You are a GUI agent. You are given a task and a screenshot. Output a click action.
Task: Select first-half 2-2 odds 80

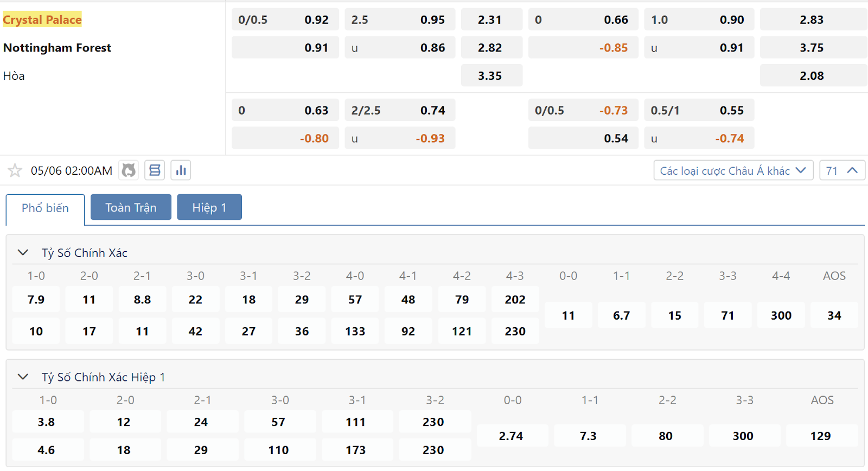667,436
